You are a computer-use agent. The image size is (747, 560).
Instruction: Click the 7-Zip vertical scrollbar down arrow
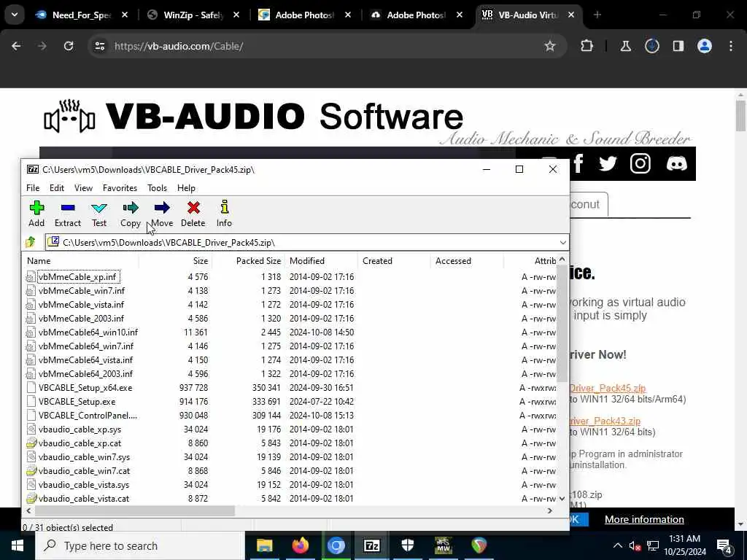tap(562, 499)
